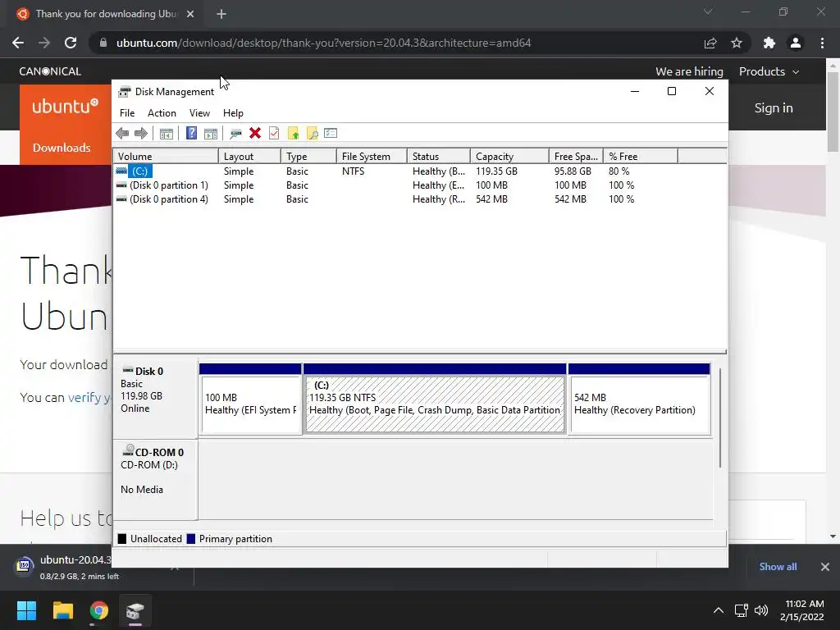Sort by the % Free column header
Image resolution: width=840 pixels, height=630 pixels.
(641, 157)
